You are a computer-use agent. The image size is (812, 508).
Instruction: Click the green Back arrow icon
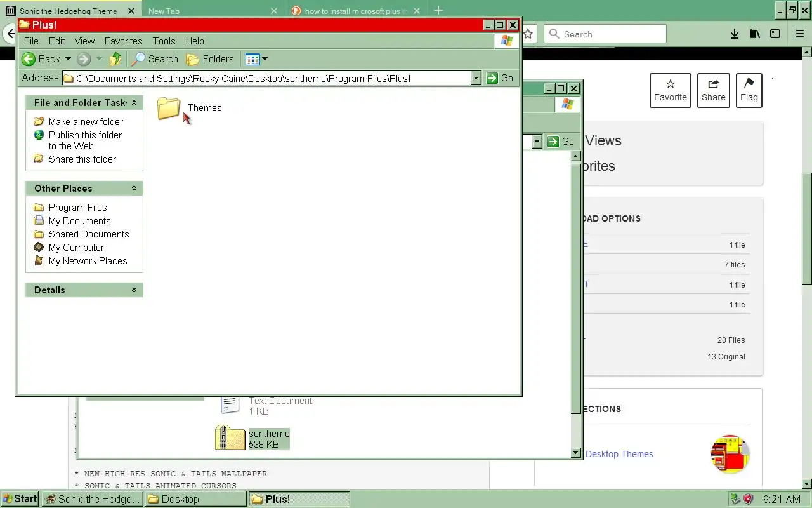[29, 59]
